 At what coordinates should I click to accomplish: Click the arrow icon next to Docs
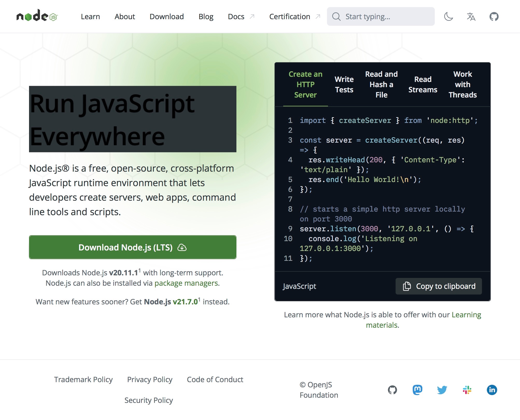(x=252, y=17)
